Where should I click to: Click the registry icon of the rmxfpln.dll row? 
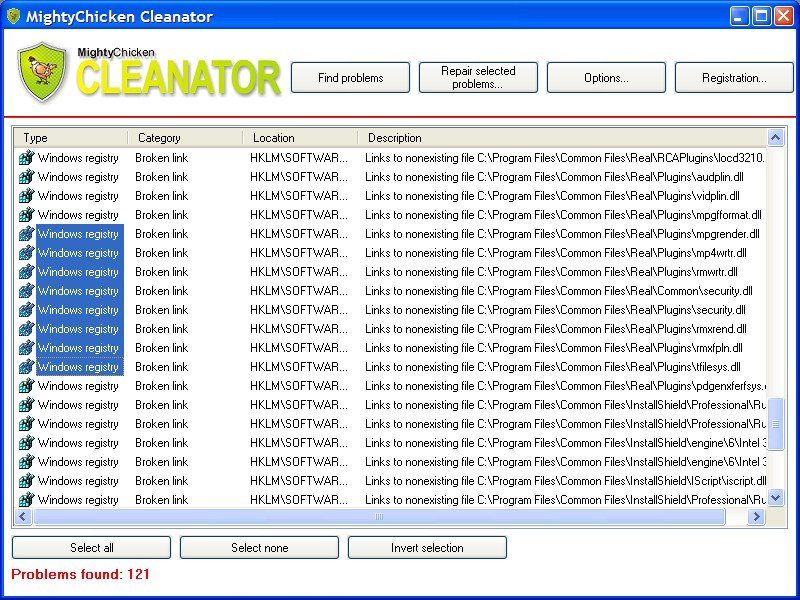click(x=26, y=348)
